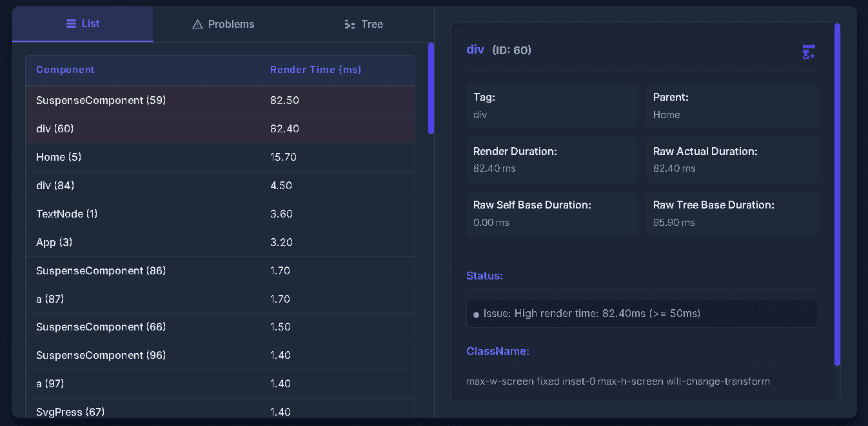The height and width of the screenshot is (426, 868).
Task: Select the App (3) row
Action: tap(220, 243)
